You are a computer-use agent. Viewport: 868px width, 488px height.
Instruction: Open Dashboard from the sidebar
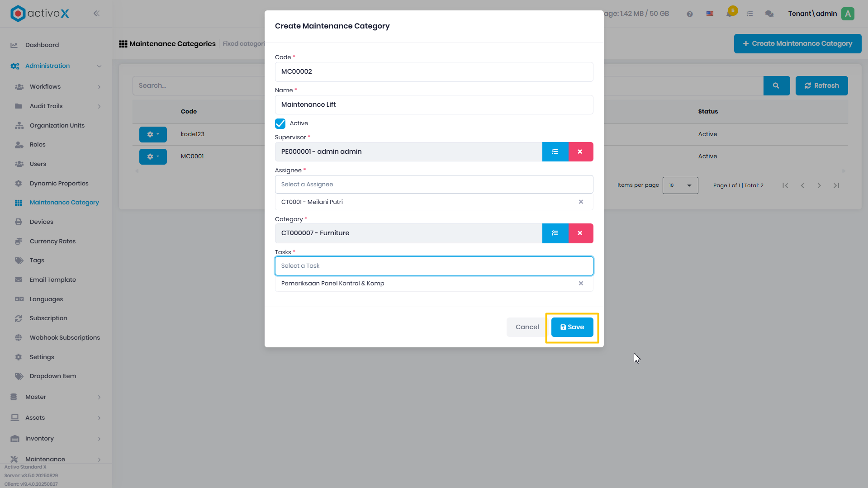point(42,45)
